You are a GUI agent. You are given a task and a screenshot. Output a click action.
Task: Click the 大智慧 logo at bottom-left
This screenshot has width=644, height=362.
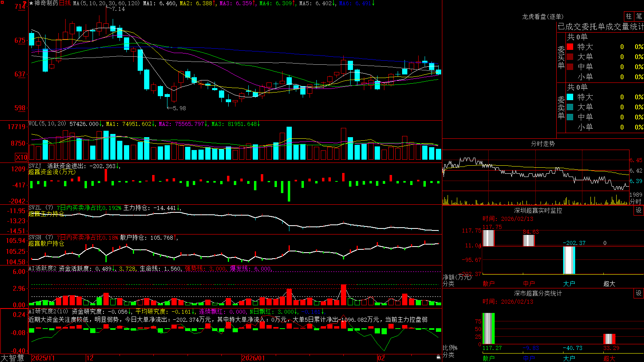(x=12, y=358)
